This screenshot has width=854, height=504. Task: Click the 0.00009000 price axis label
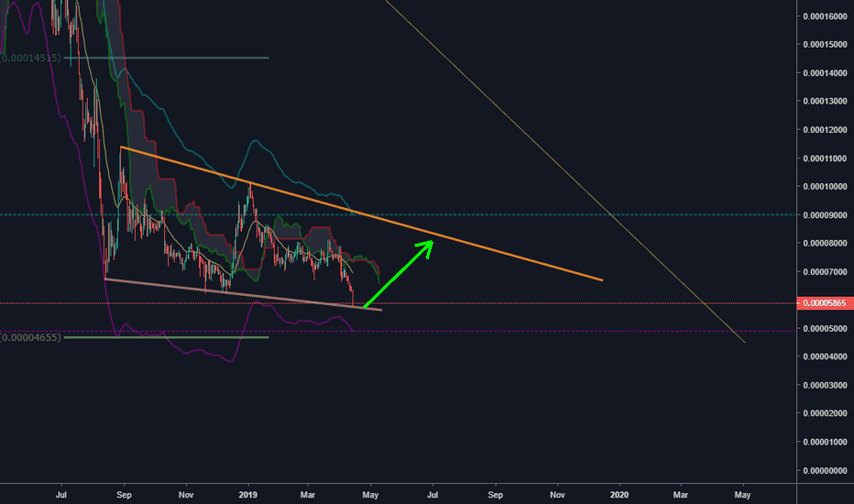point(825,215)
